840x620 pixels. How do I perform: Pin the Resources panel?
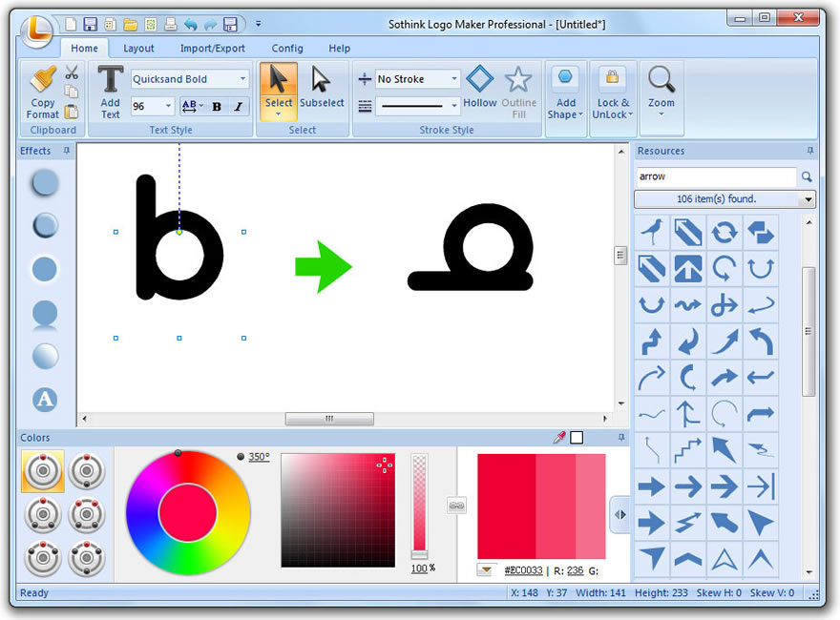pos(810,151)
